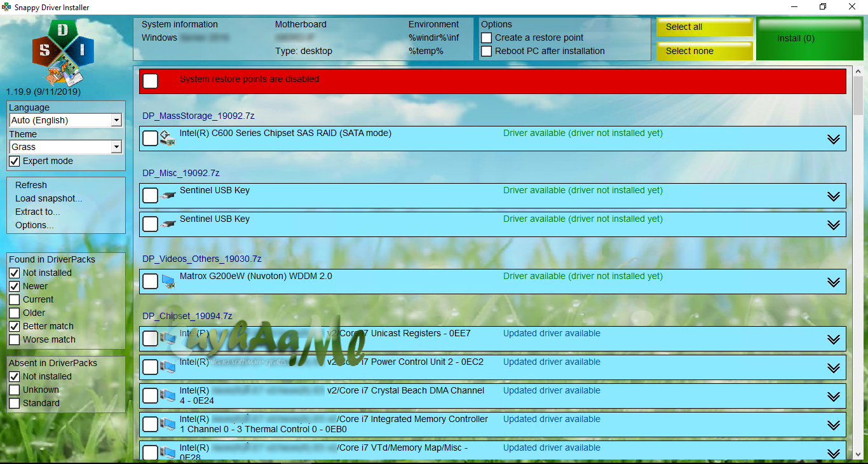Click the Crystal Beach DMA Channel device icon
The height and width of the screenshot is (464, 868).
168,395
